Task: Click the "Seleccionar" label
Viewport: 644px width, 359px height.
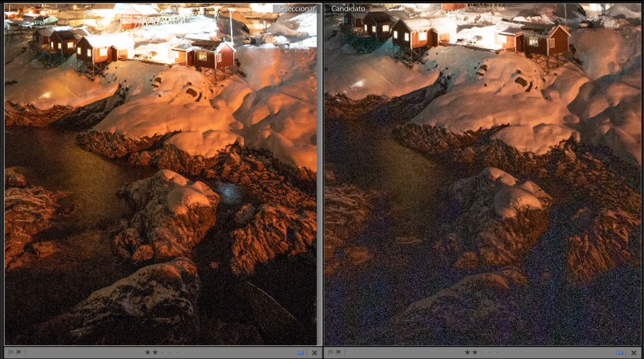Action: 297,9
